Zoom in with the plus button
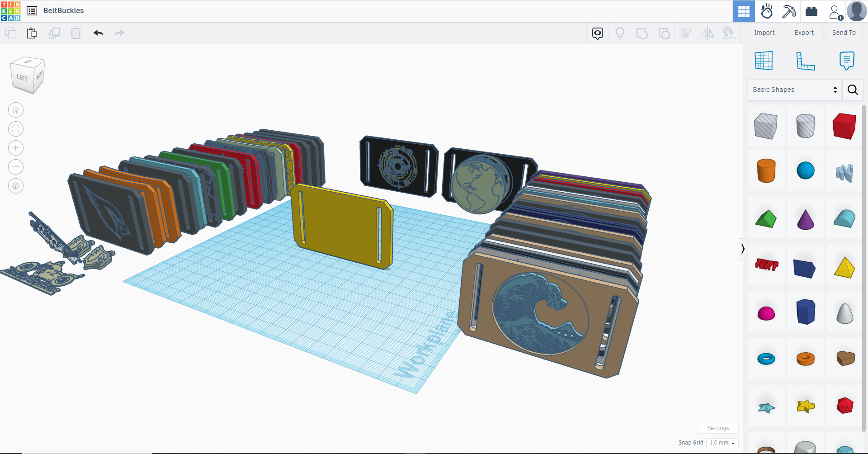 [x=16, y=148]
